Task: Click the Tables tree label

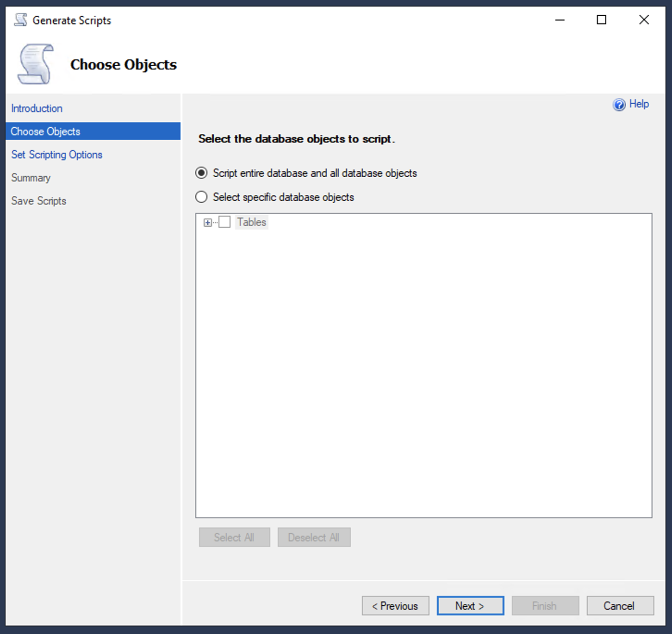Action: pyautogui.click(x=252, y=222)
